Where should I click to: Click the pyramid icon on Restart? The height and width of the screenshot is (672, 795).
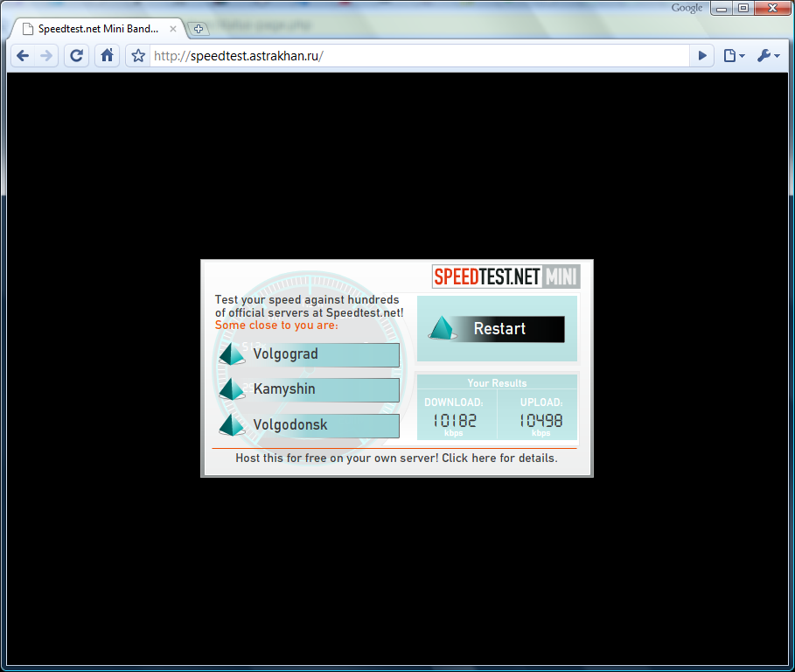coord(443,327)
